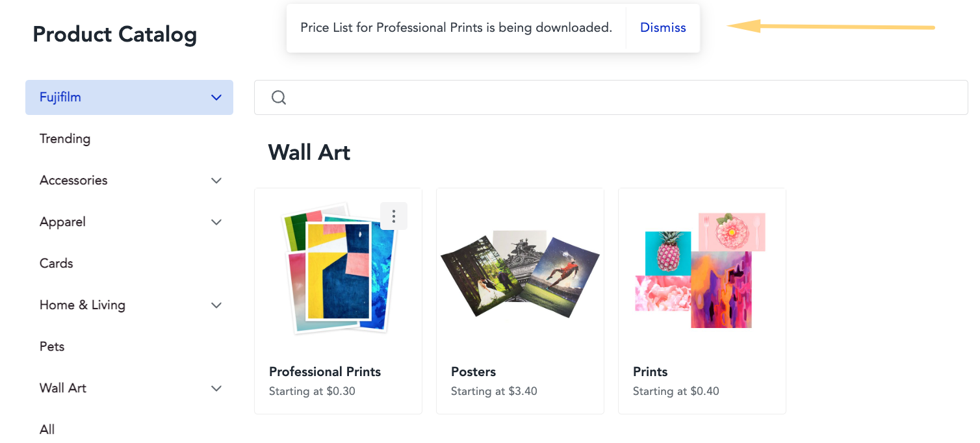Viewport: 980px width, 443px height.
Task: Click the Prints title link
Action: [651, 372]
